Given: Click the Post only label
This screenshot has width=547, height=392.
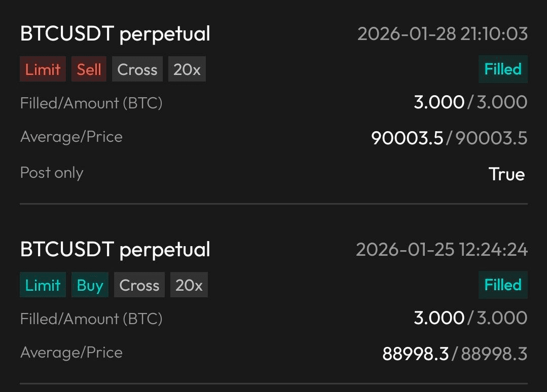Looking at the screenshot, I should 52,173.
